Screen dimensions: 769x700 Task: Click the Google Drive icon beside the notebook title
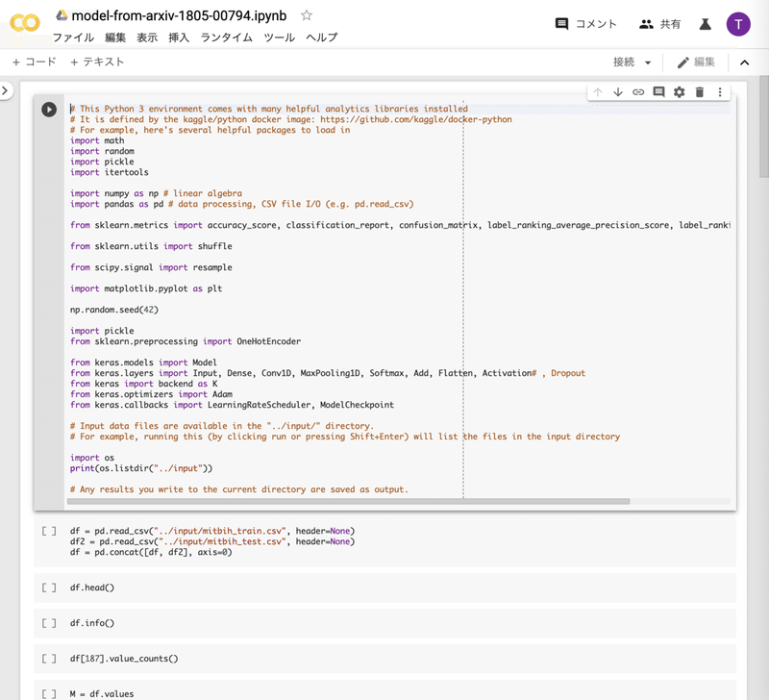click(x=62, y=15)
